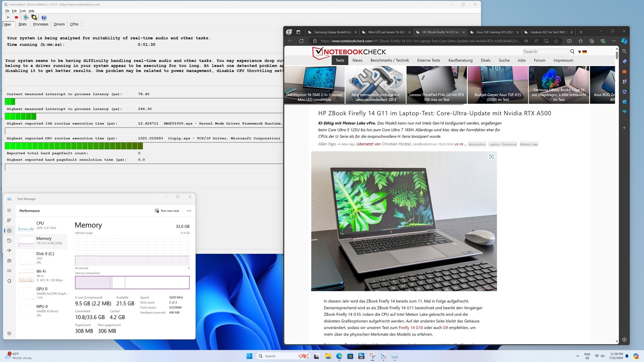Open Task Manager three-dot more options

(x=189, y=211)
